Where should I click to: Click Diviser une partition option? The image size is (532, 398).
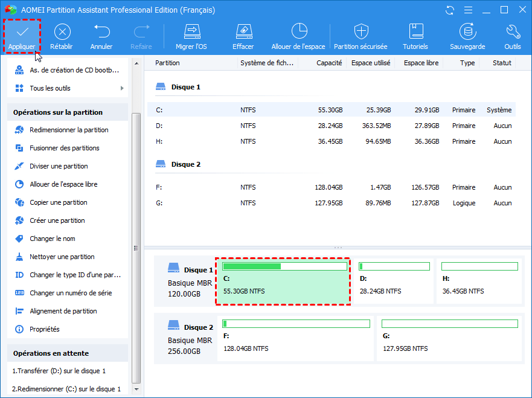[x=59, y=166]
